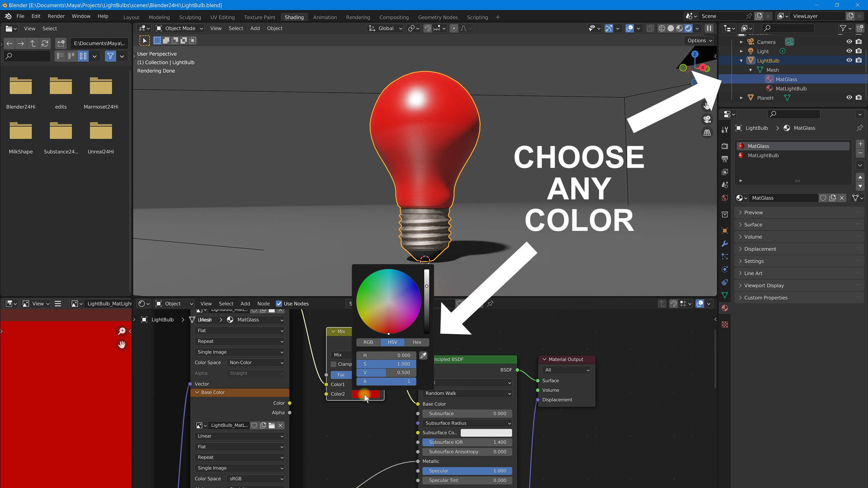The image size is (868, 488).
Task: Select the Tweak tool in viewport
Action: [144, 41]
